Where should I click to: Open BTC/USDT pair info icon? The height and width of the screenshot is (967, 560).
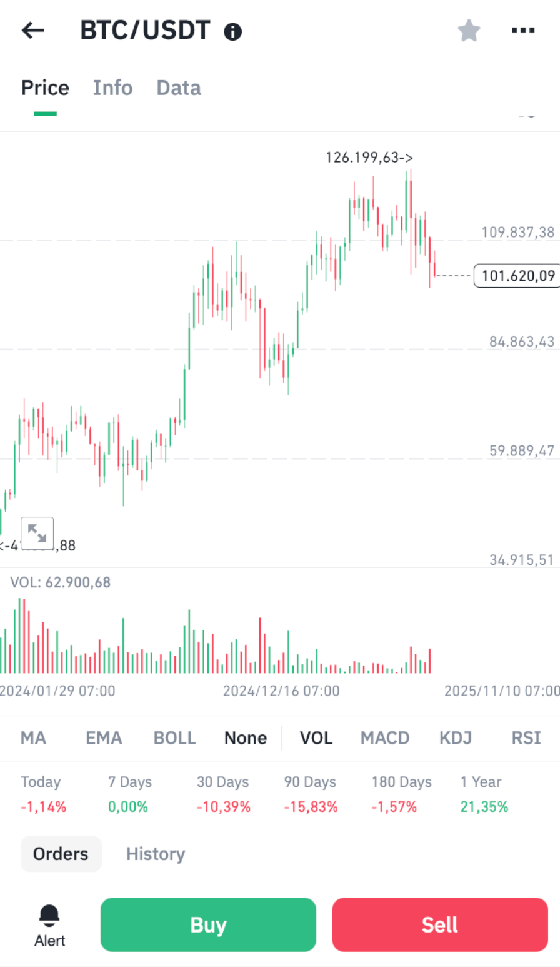[x=232, y=31]
